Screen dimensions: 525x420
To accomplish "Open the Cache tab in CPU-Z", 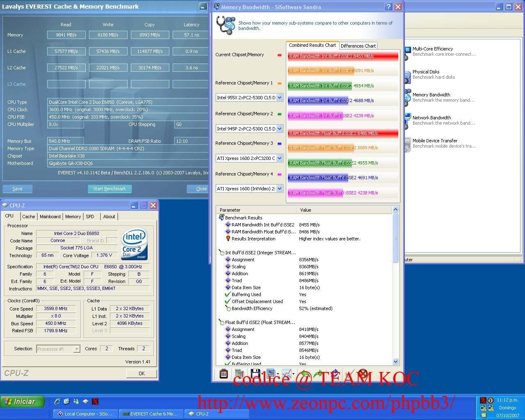I will pos(28,217).
